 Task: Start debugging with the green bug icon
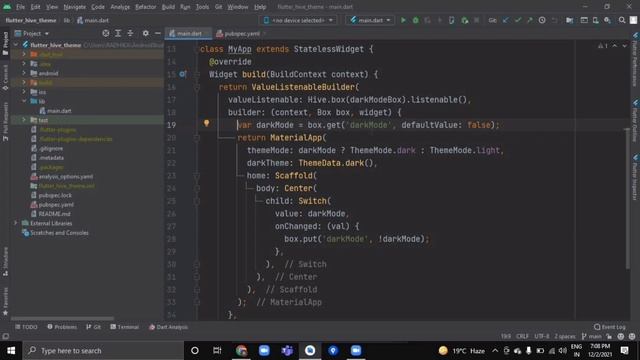[416, 20]
